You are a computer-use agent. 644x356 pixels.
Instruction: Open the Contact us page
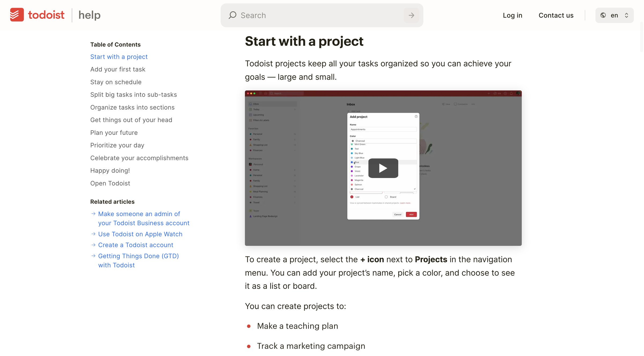[x=556, y=15]
